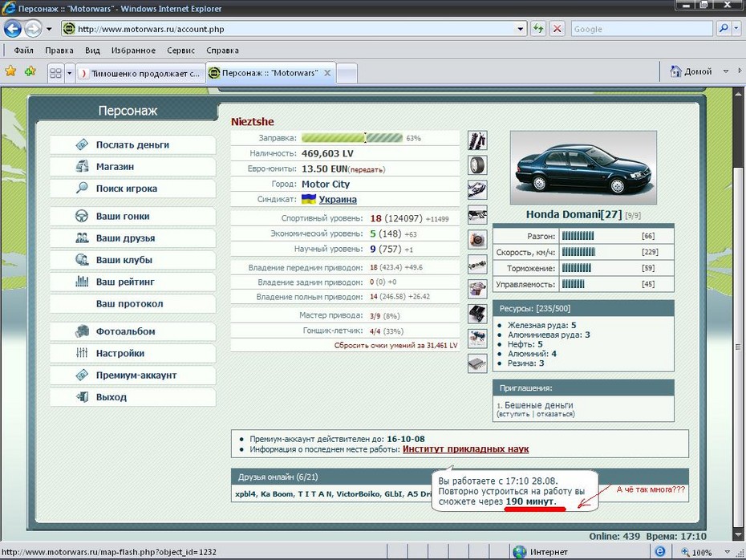Expand the search provider dropdown arrow
746x560 pixels.
tap(736, 29)
